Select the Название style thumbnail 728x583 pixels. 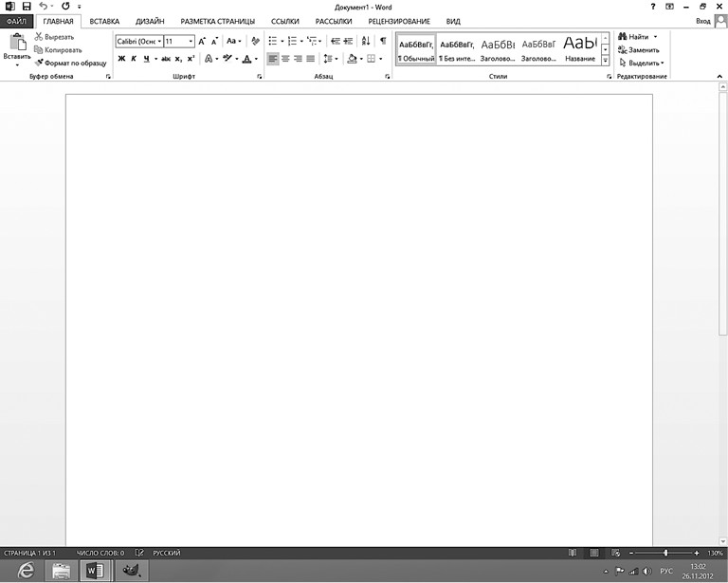[579, 47]
